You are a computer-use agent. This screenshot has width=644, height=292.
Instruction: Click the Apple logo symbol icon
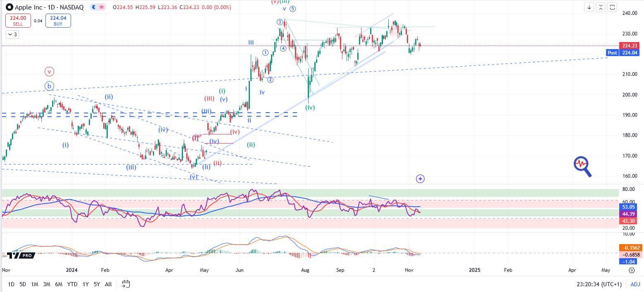tap(9, 7)
